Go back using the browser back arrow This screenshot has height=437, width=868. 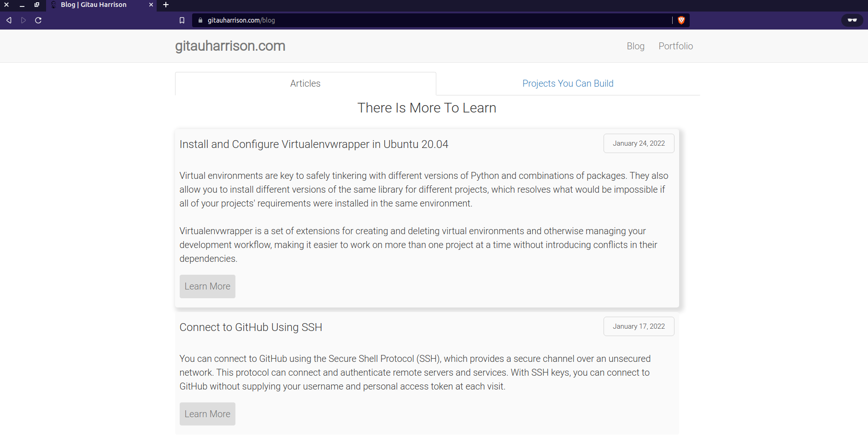pyautogui.click(x=9, y=20)
